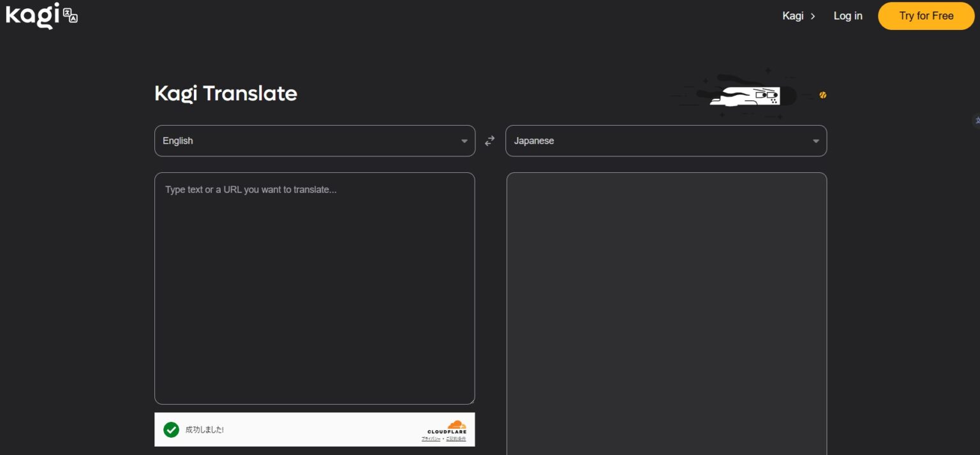Open the Cloudflare privacy link
Viewport: 980px width, 455px height.
431,439
